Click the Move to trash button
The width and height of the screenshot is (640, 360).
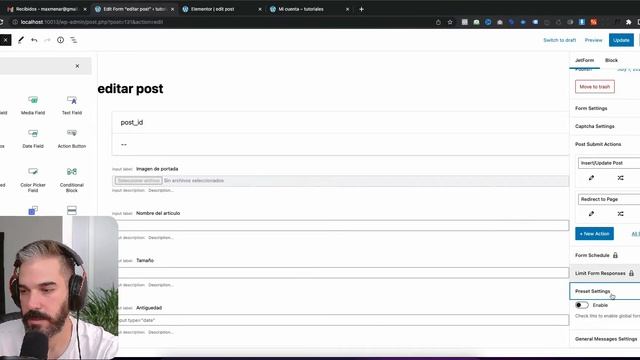click(x=595, y=87)
